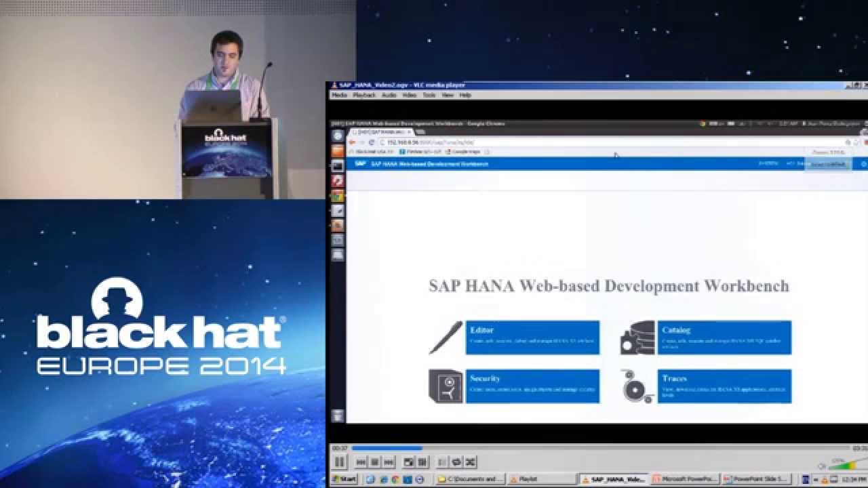Show VLC extended settings
The height and width of the screenshot is (488, 868).
pos(422,462)
